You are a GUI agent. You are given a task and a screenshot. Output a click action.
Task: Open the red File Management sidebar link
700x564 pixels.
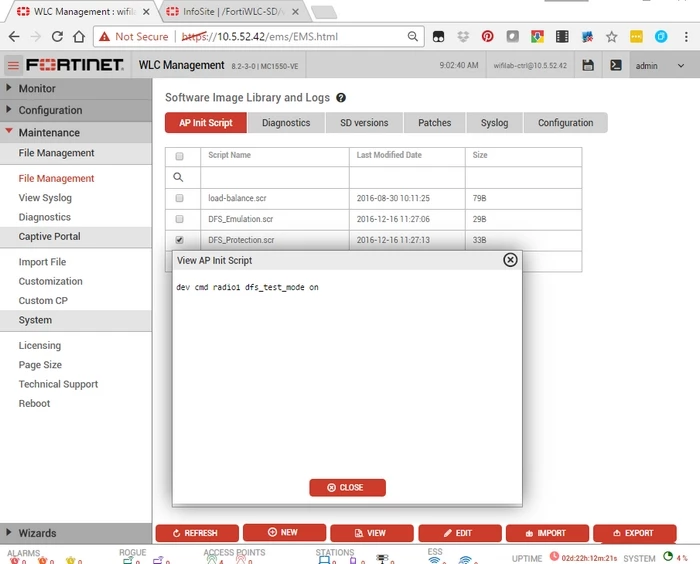56,178
